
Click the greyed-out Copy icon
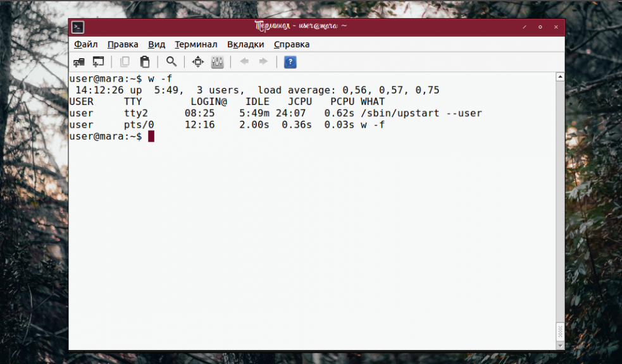(x=125, y=62)
